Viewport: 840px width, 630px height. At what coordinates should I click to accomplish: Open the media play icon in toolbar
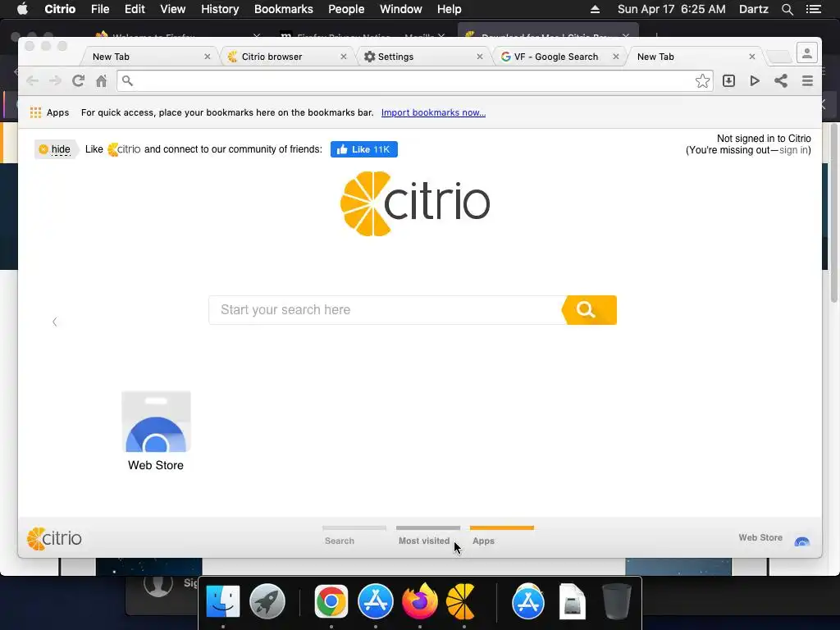(x=755, y=81)
